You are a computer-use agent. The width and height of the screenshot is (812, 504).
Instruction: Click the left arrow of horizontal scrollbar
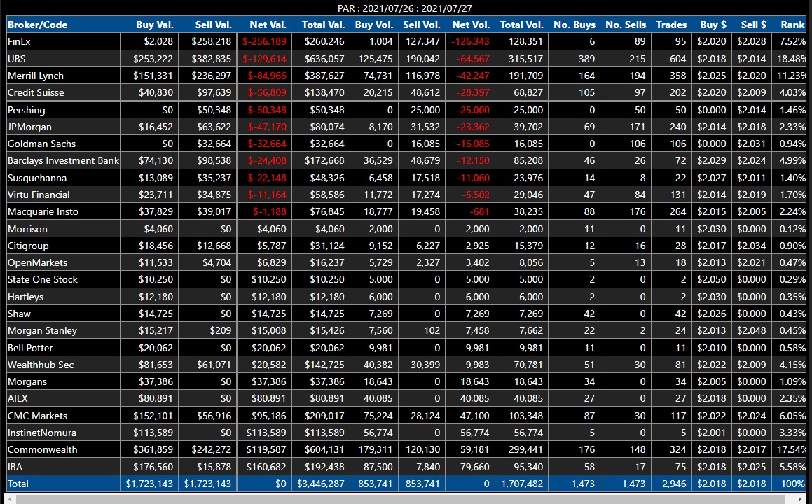point(11,499)
